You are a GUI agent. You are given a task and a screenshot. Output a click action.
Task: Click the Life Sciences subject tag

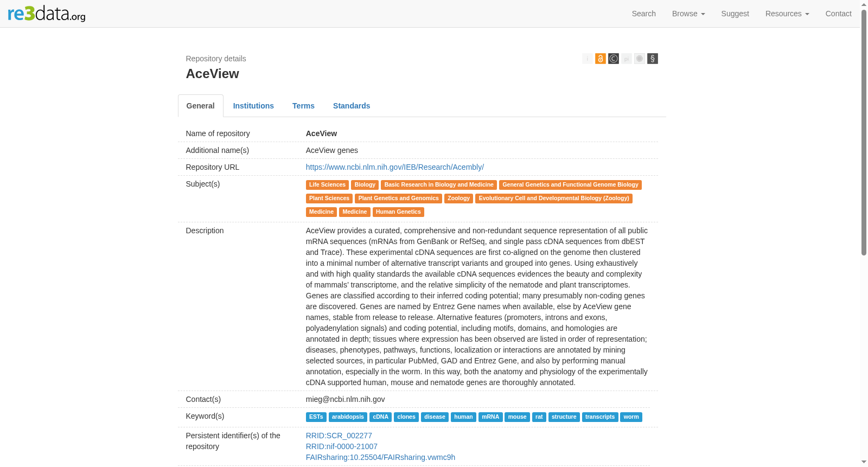[327, 185]
